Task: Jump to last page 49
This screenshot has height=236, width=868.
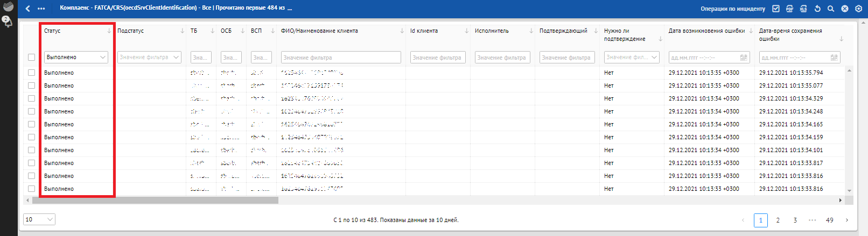Action: click(x=829, y=220)
